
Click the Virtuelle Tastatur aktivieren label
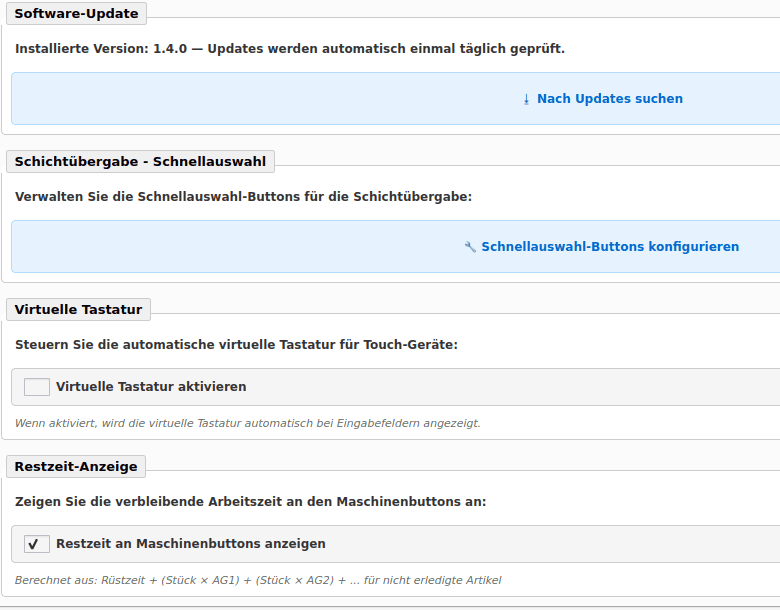click(x=151, y=387)
